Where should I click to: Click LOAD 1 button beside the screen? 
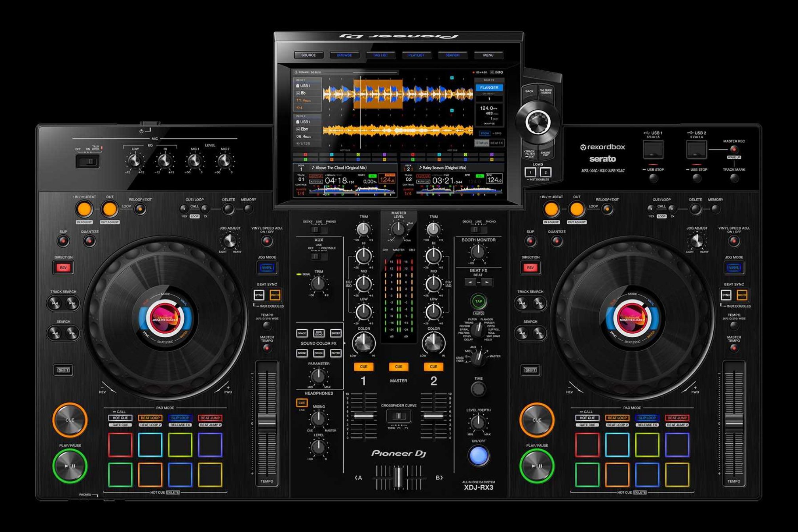(530, 172)
